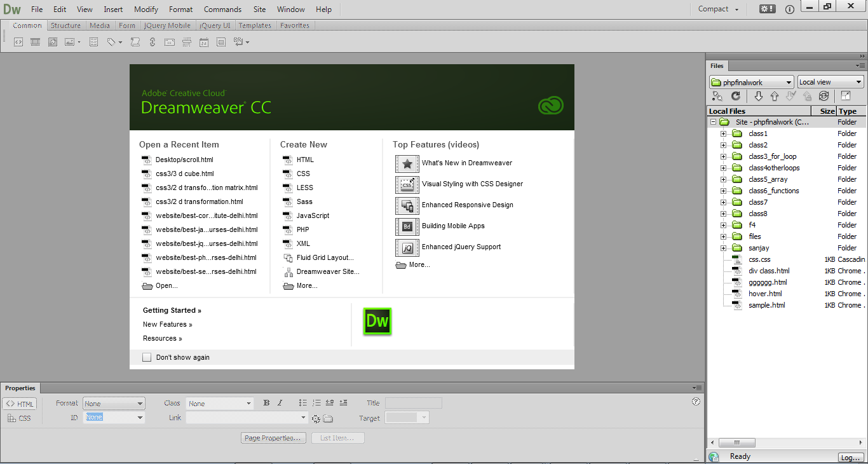This screenshot has width=868, height=464.
Task: Open the Local view dropdown
Action: coord(831,82)
